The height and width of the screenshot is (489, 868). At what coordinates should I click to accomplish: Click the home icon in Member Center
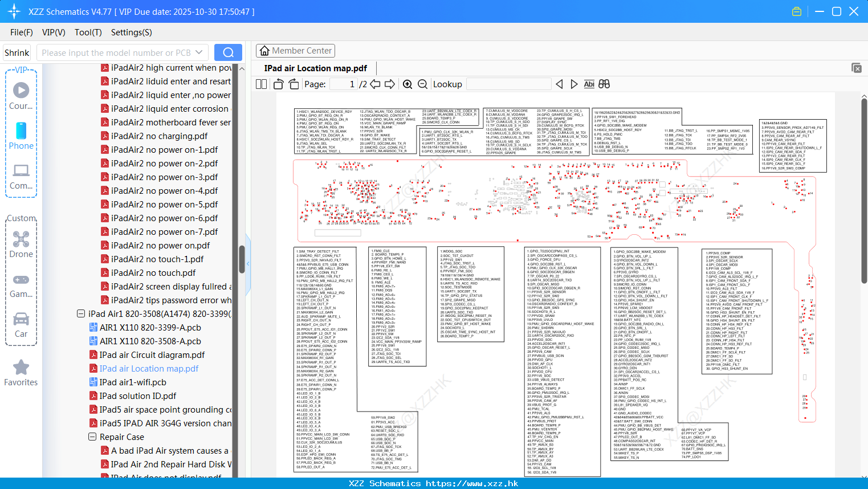[264, 51]
